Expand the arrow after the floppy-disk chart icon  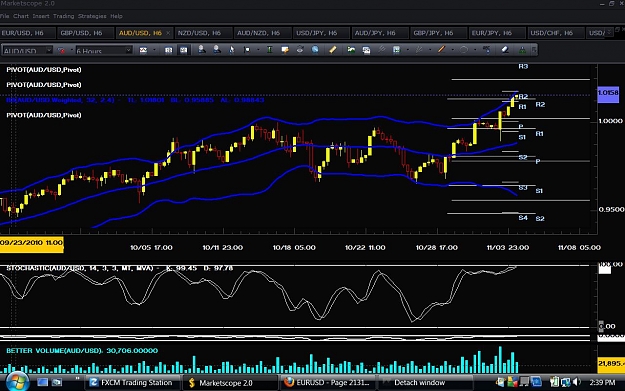click(408, 50)
